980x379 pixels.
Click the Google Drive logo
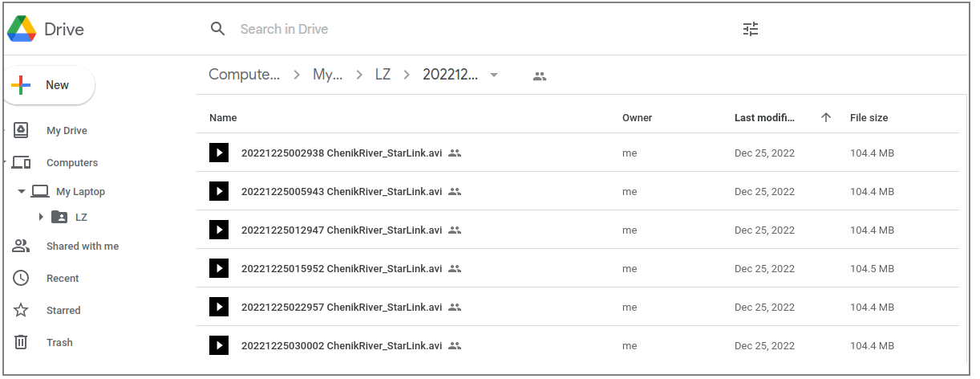pos(22,30)
